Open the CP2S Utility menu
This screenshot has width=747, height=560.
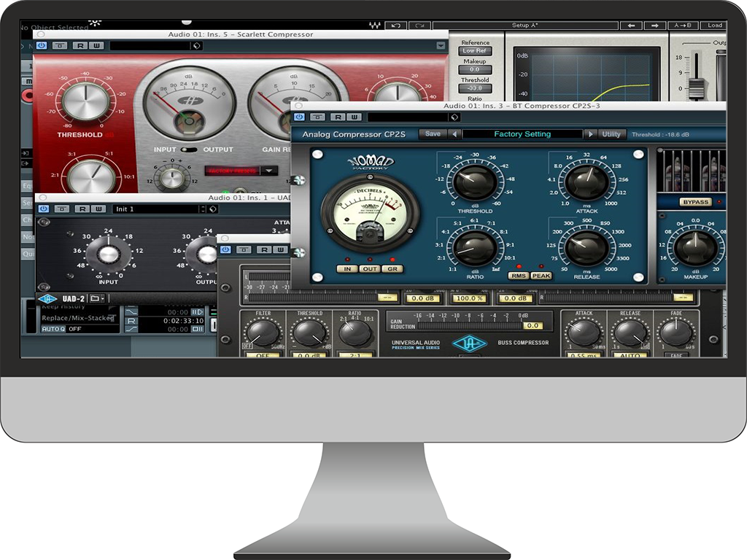pos(611,134)
